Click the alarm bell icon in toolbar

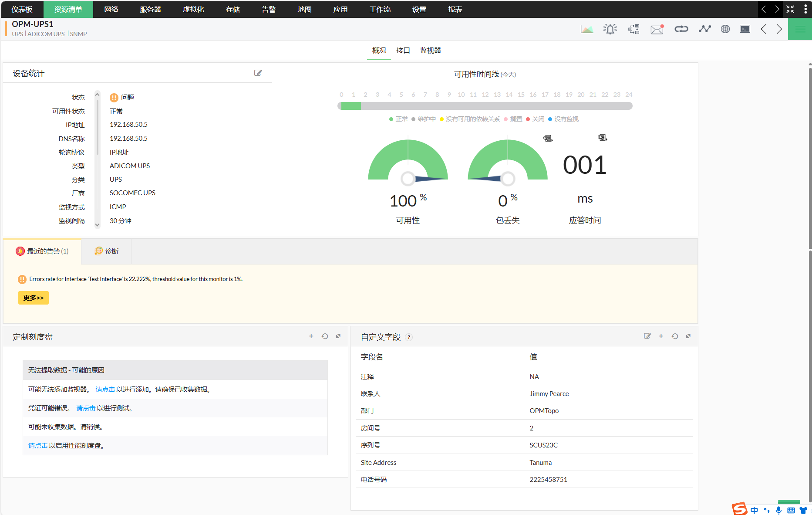click(610, 29)
